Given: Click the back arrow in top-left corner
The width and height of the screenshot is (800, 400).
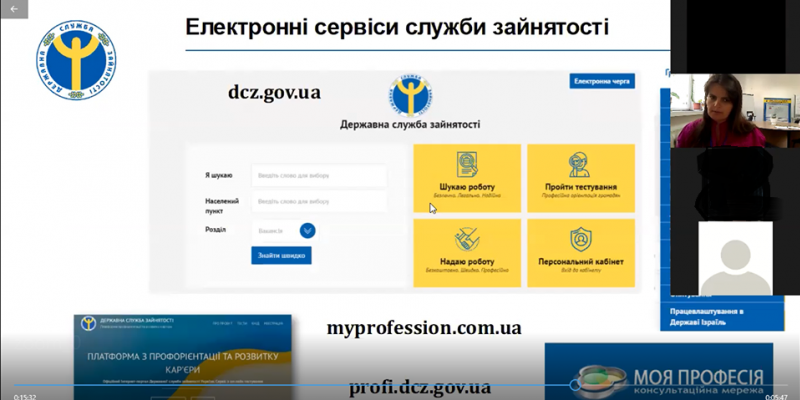Looking at the screenshot, I should (x=13, y=7).
